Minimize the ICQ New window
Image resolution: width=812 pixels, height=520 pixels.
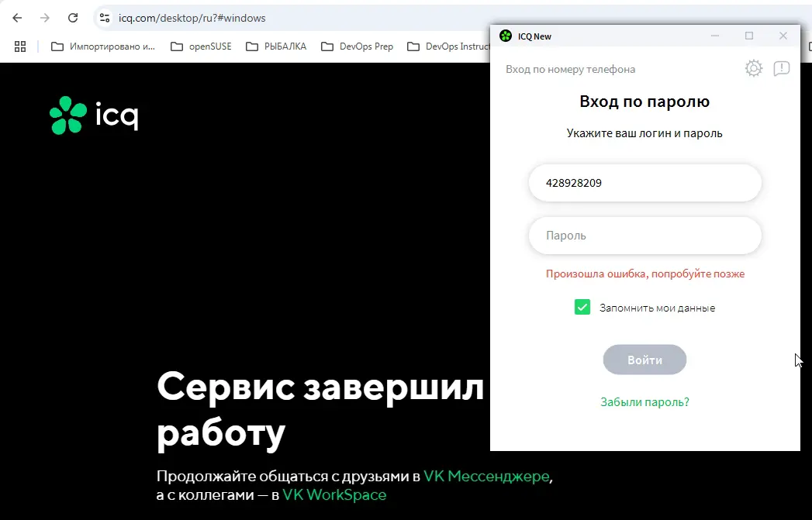715,36
